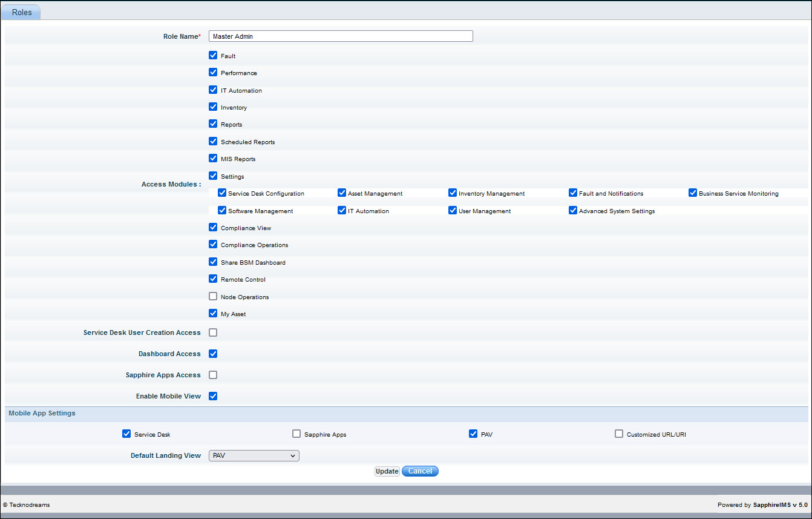Enable the Node Operations checkbox
812x519 pixels.
point(213,296)
